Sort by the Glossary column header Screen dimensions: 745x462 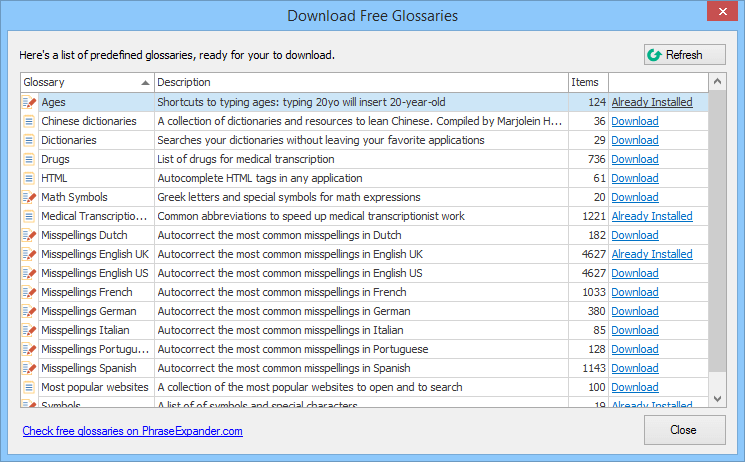(x=87, y=82)
